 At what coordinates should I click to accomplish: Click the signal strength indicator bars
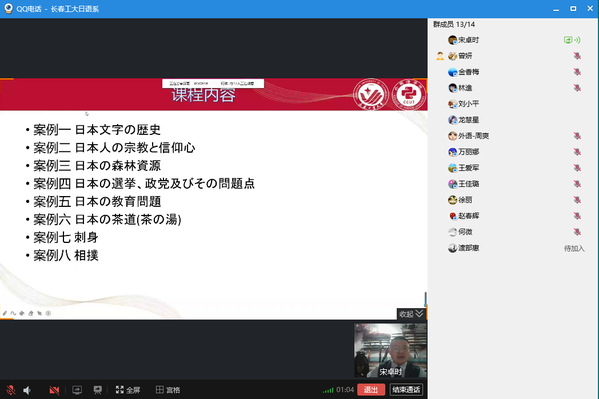[x=328, y=390]
